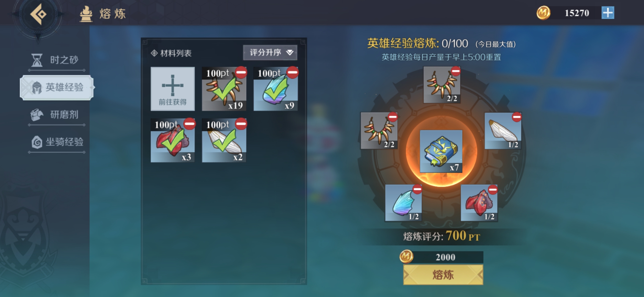
Task: Open the 评分升序 sort dropdown
Action: click(270, 52)
